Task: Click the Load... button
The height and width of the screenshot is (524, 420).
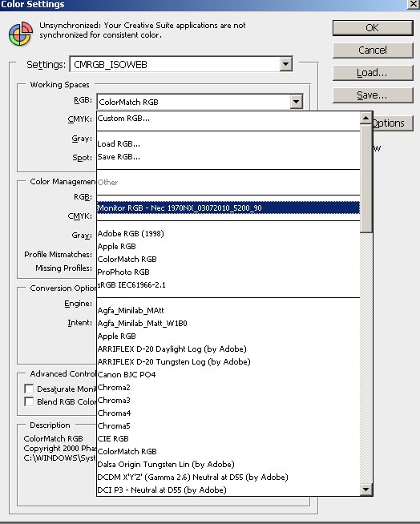Action: (373, 73)
